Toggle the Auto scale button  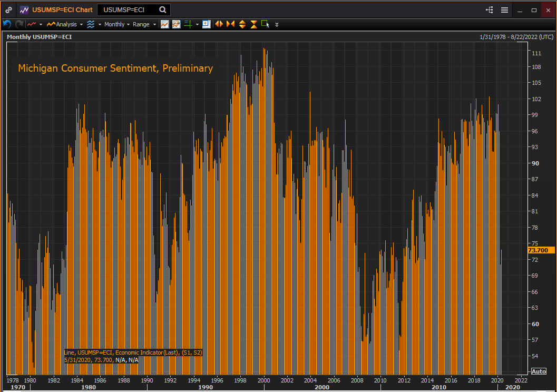pyautogui.click(x=539, y=371)
